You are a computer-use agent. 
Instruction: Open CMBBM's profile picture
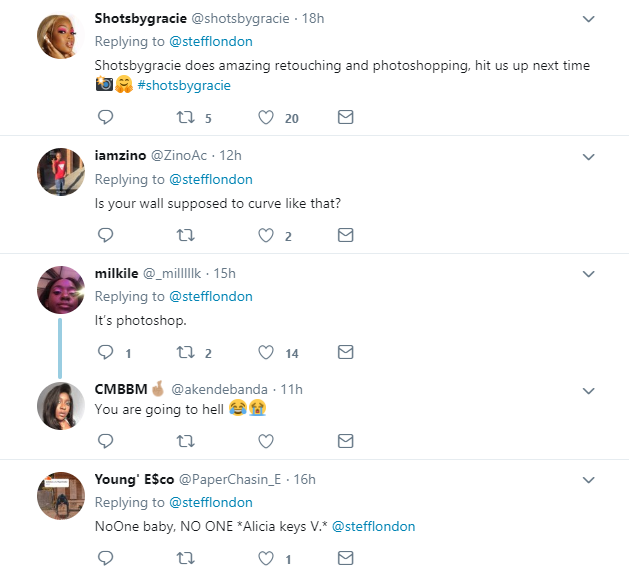pyautogui.click(x=60, y=406)
